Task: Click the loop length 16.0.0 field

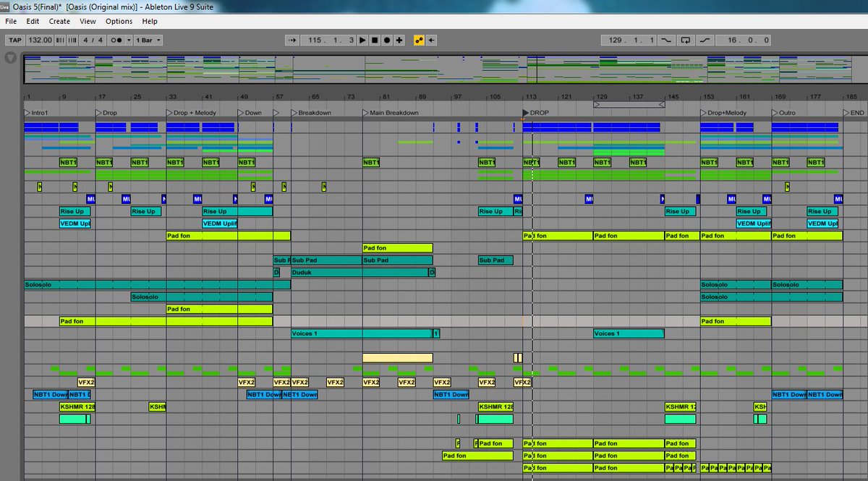Action: point(744,41)
